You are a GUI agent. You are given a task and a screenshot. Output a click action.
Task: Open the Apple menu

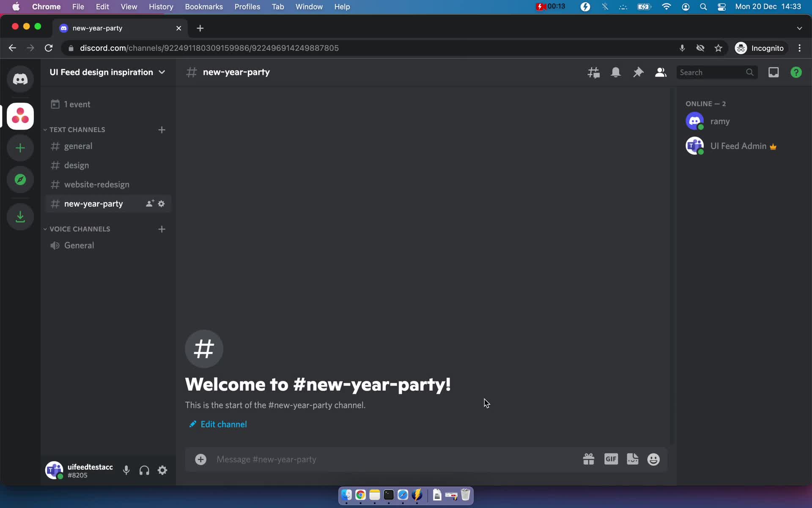coord(16,7)
